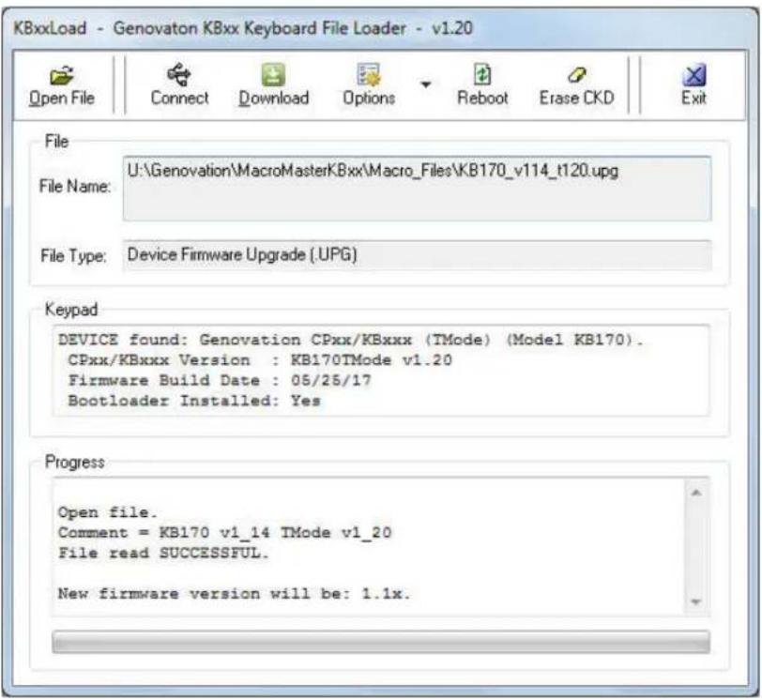This screenshot has height=700, width=762.
Task: Select the 'Firmware Build Date' line
Action: pos(220,380)
